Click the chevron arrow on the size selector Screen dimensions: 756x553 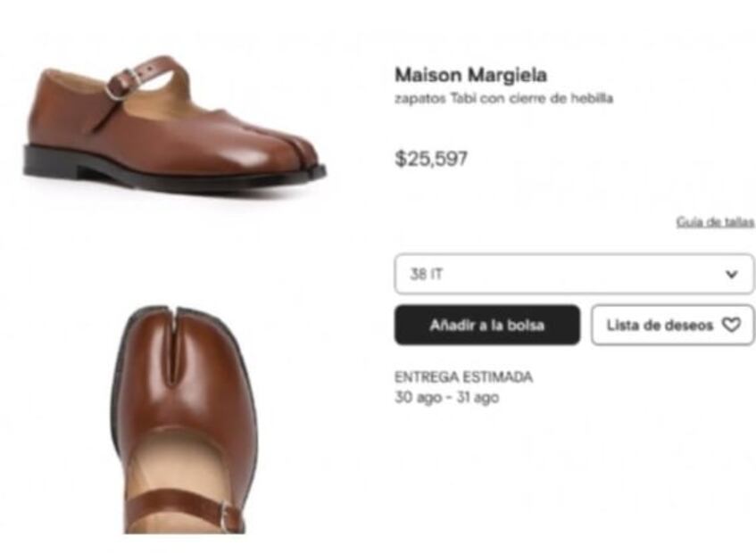(731, 274)
